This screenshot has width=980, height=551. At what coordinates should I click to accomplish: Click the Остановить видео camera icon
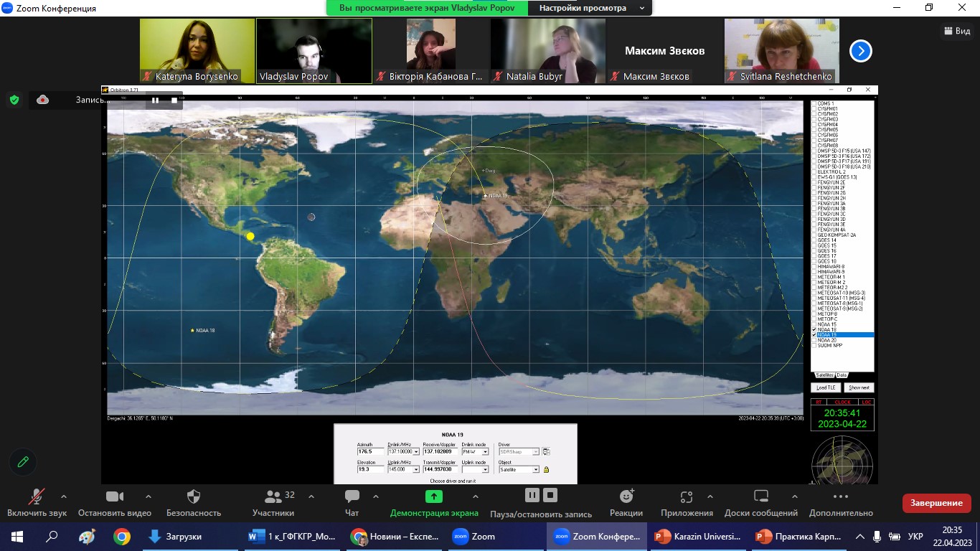click(115, 496)
